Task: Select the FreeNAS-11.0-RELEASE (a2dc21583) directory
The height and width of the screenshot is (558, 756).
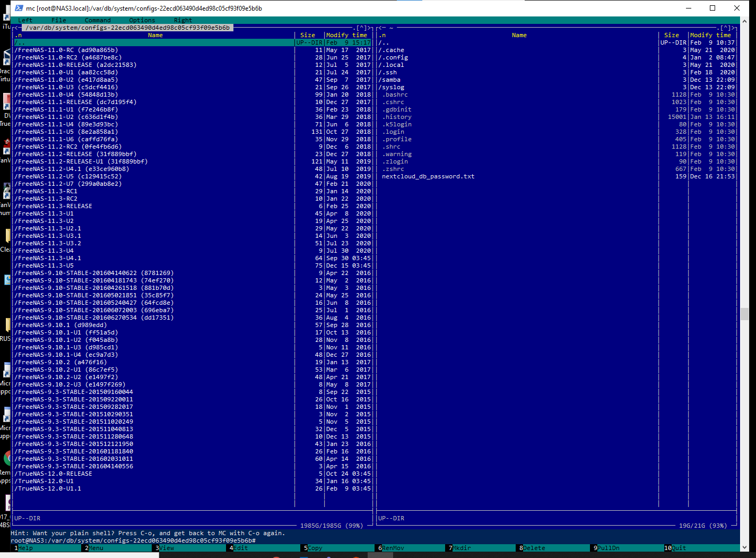Action: point(193,65)
